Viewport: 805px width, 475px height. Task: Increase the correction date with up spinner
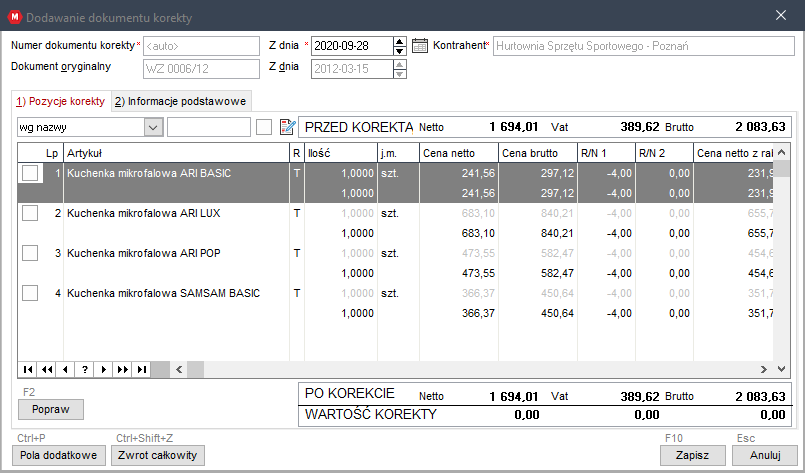pyautogui.click(x=399, y=42)
